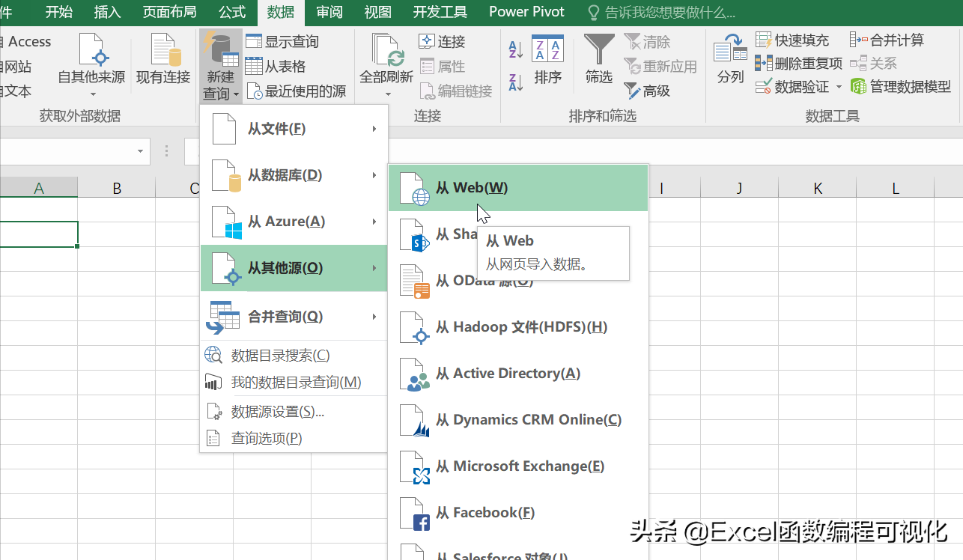Switch to the 插入 ribbon tab
Viewport: 963px width, 560px height.
tap(108, 12)
